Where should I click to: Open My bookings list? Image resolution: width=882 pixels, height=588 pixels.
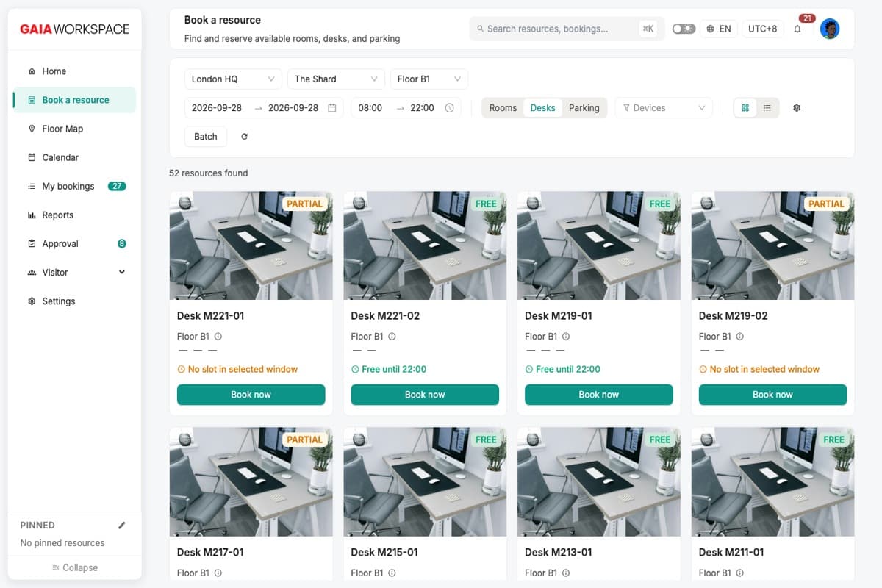tap(74, 186)
